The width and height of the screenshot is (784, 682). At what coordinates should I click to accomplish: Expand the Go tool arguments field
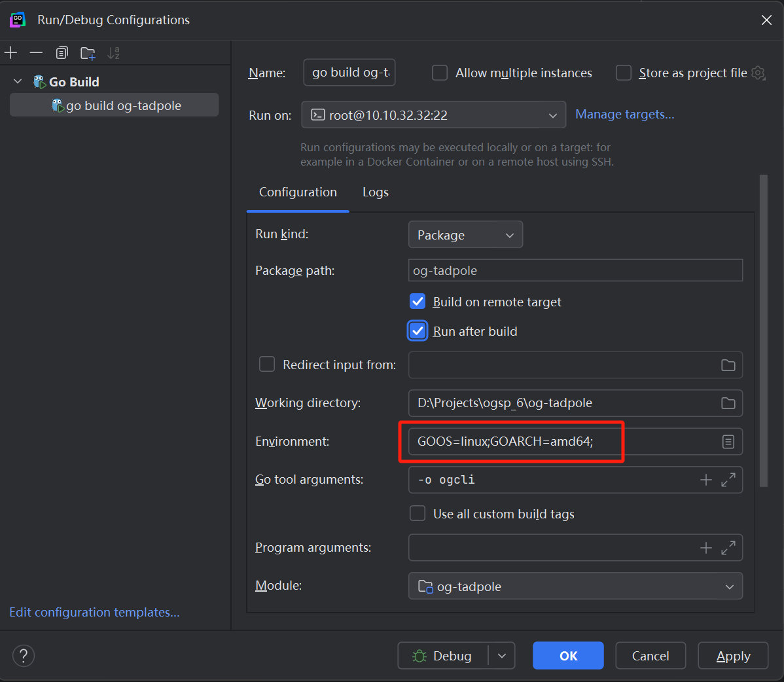click(728, 480)
